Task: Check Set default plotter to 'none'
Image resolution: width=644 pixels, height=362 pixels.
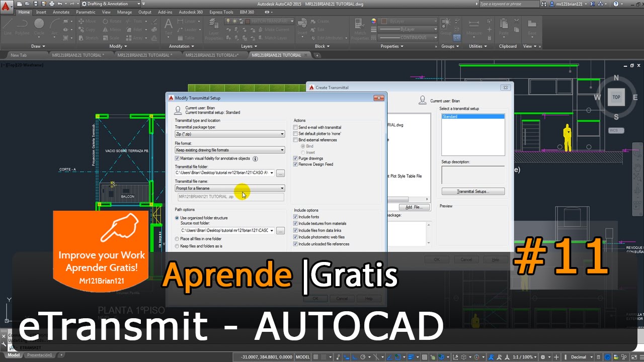Action: tap(296, 134)
